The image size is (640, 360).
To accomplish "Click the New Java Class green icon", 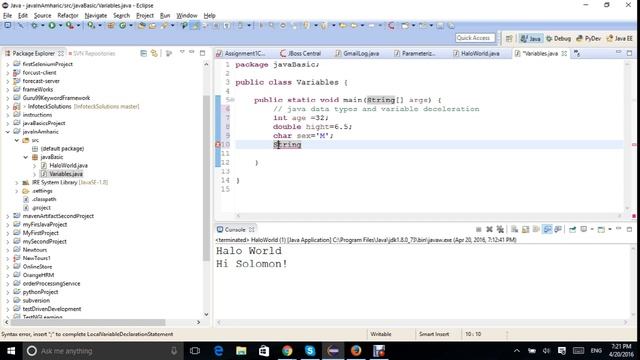I will (x=122, y=25).
